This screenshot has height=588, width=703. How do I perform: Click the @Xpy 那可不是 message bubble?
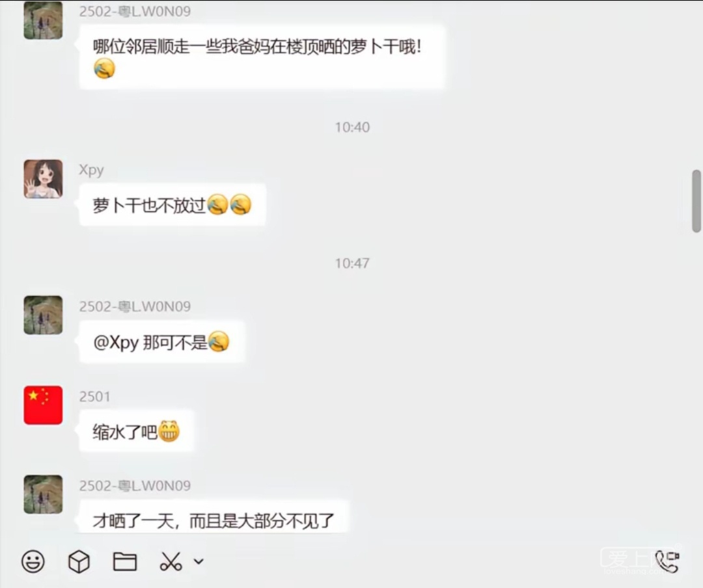coord(162,342)
